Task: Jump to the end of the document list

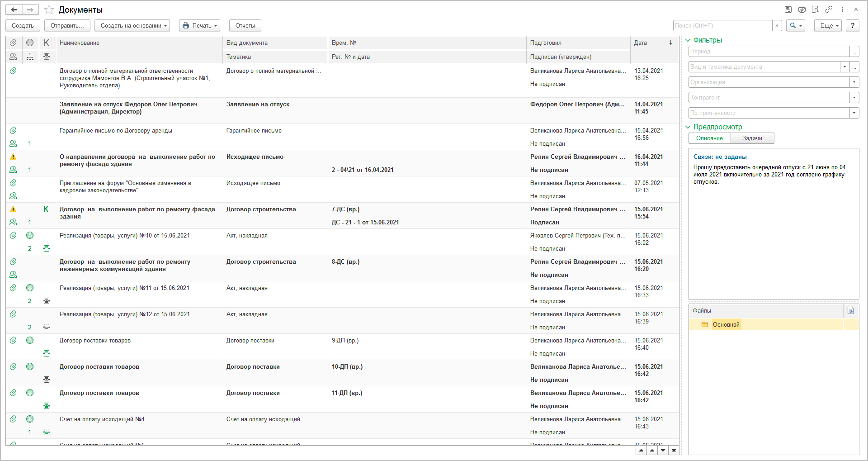Action: pos(674,451)
